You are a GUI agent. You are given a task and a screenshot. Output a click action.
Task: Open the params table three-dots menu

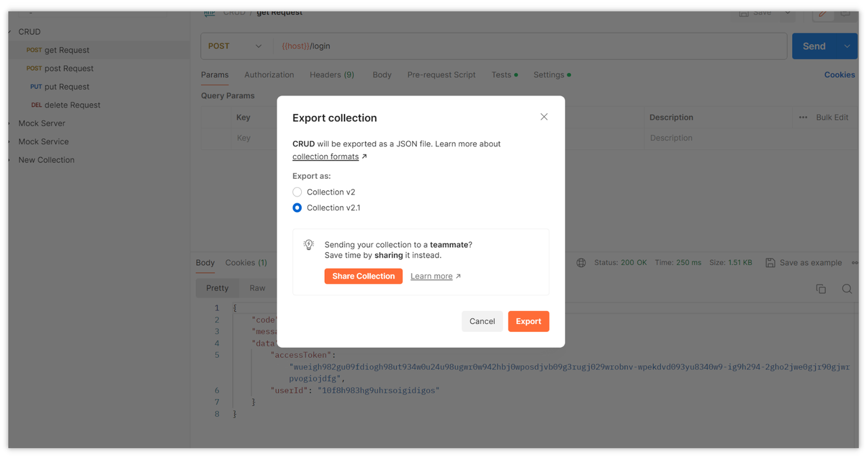click(x=803, y=118)
